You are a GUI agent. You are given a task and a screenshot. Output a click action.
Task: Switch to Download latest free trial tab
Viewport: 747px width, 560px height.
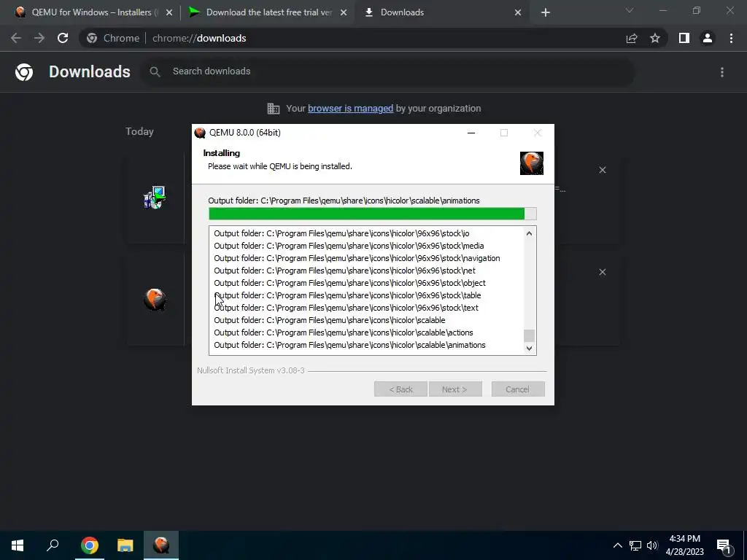click(267, 12)
